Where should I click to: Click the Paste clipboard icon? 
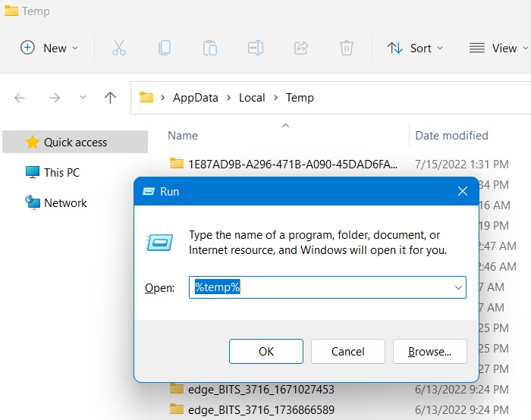click(x=210, y=48)
